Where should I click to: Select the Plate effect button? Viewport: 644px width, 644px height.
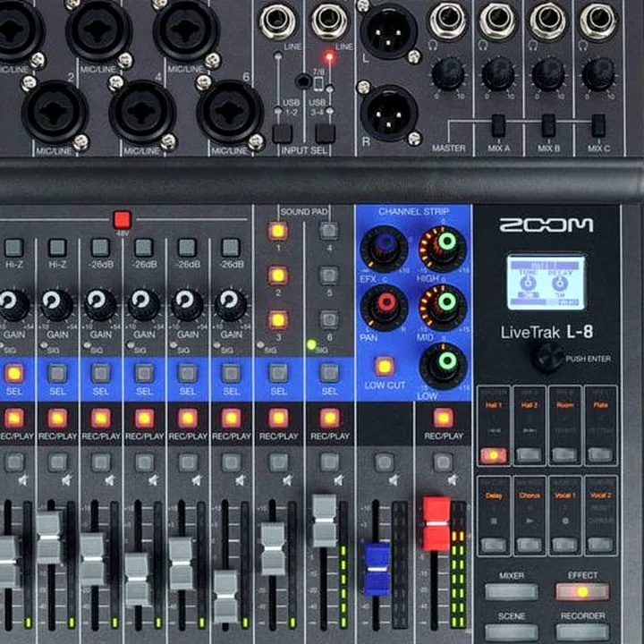coord(600,455)
